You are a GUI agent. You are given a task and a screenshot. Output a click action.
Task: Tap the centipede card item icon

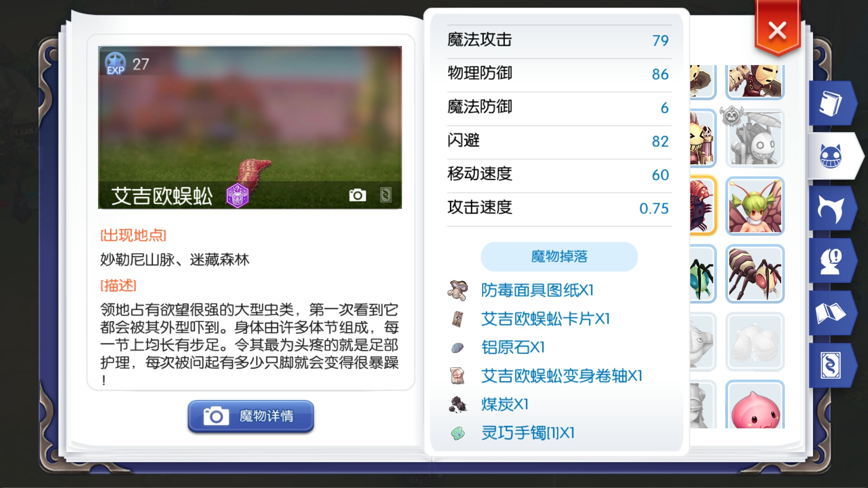[x=458, y=319]
